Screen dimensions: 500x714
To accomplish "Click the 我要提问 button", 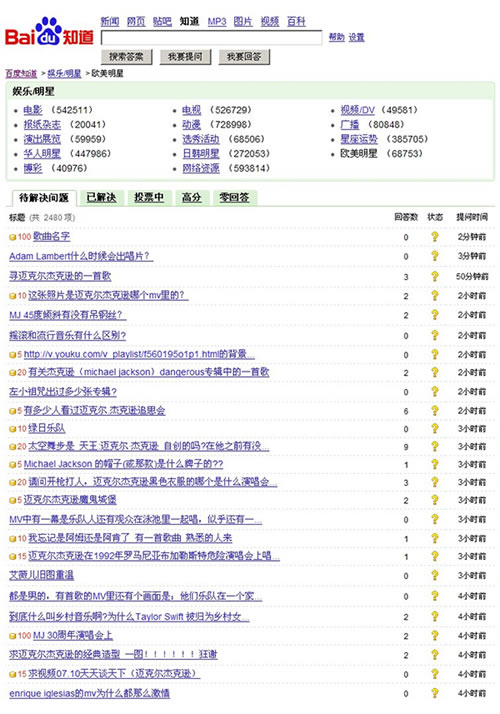I will 185,57.
